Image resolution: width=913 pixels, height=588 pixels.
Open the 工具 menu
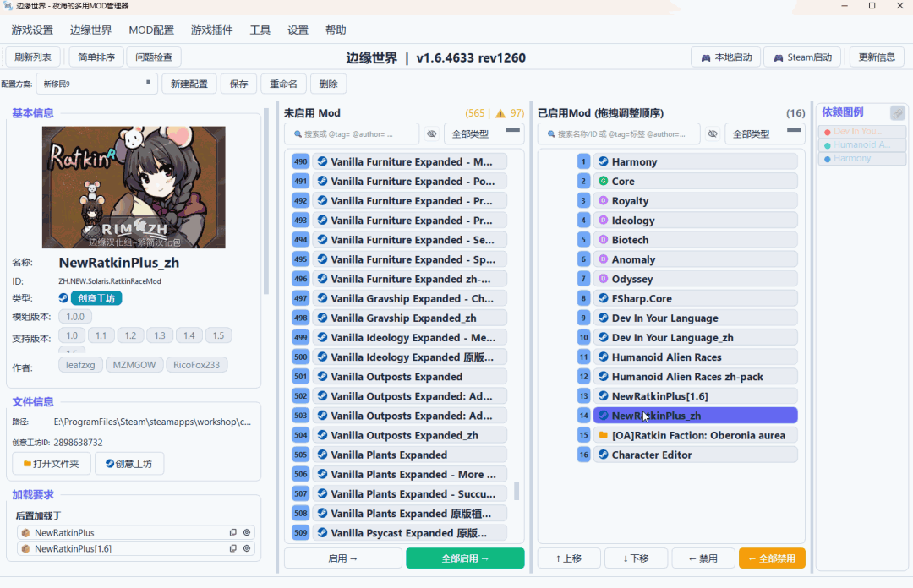click(x=260, y=30)
